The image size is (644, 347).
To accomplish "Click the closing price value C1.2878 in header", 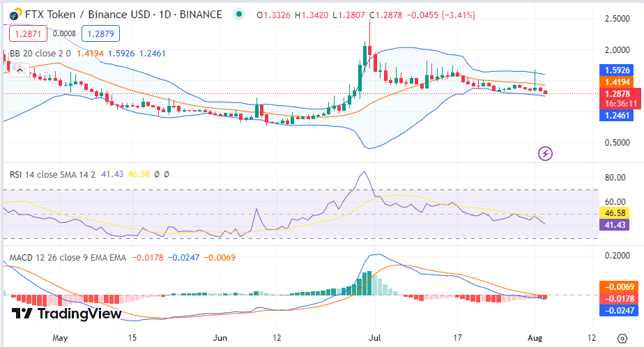I will pos(385,15).
